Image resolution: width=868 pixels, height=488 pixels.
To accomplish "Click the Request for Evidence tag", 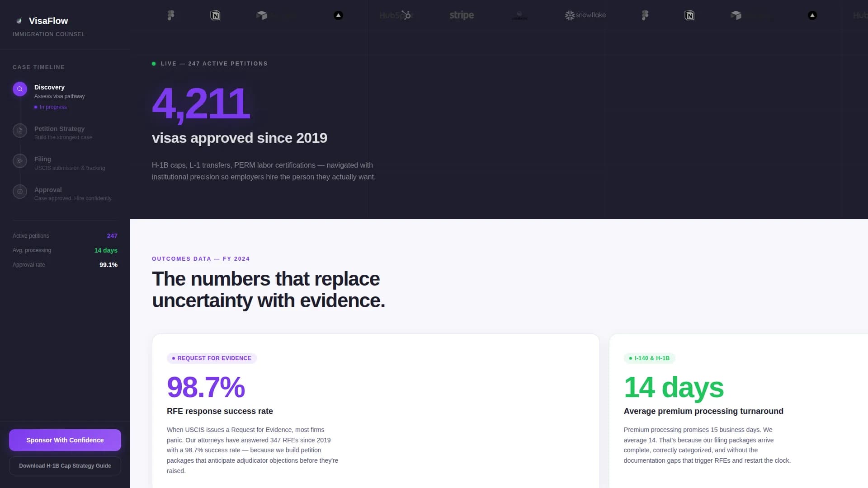I will tap(212, 358).
